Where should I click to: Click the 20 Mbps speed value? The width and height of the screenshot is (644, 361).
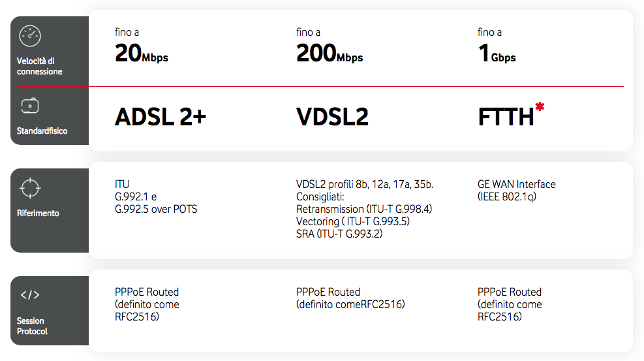point(141,54)
